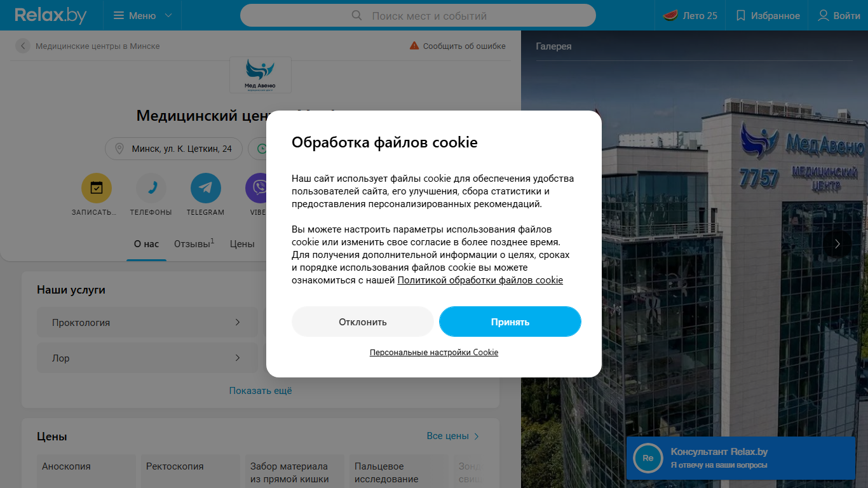
Task: Click the Re chat avatar icon
Action: tap(648, 458)
